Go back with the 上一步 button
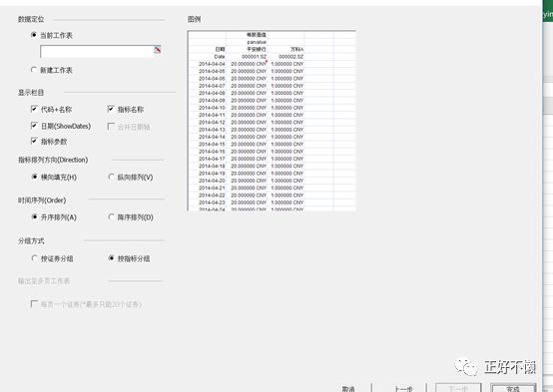 click(403, 388)
